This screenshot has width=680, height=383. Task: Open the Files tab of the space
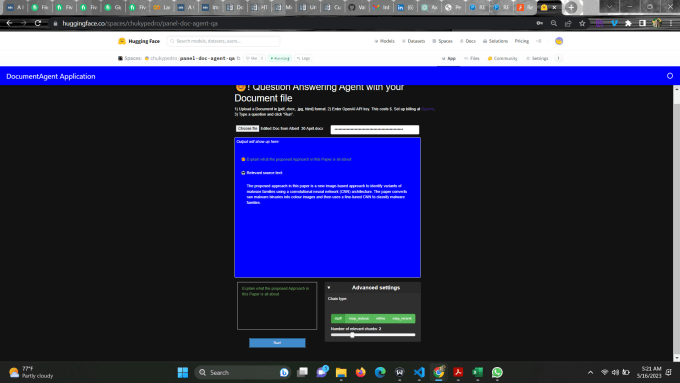472,58
